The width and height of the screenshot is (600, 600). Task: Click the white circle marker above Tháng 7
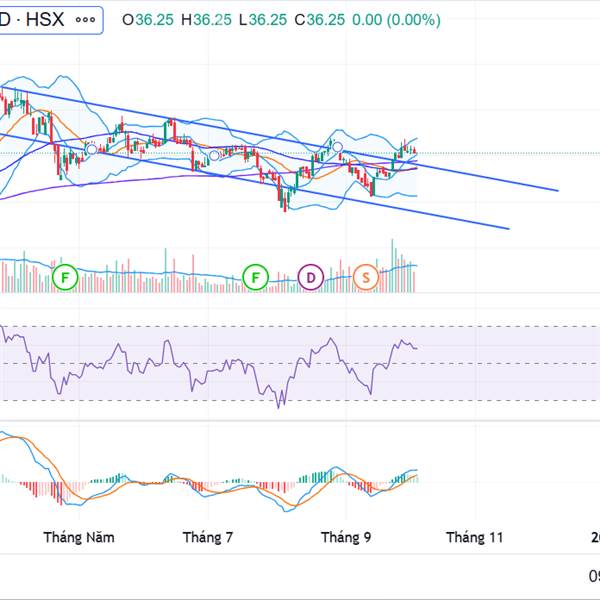pyautogui.click(x=214, y=155)
